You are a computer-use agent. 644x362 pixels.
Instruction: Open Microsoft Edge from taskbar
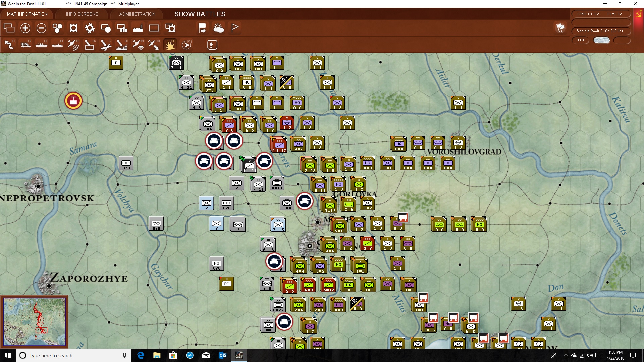click(x=141, y=355)
